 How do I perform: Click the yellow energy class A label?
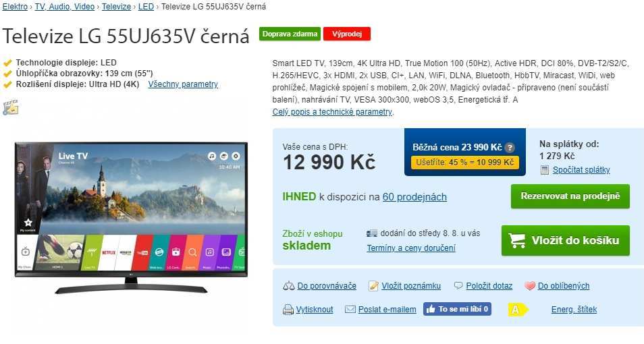coord(518,310)
